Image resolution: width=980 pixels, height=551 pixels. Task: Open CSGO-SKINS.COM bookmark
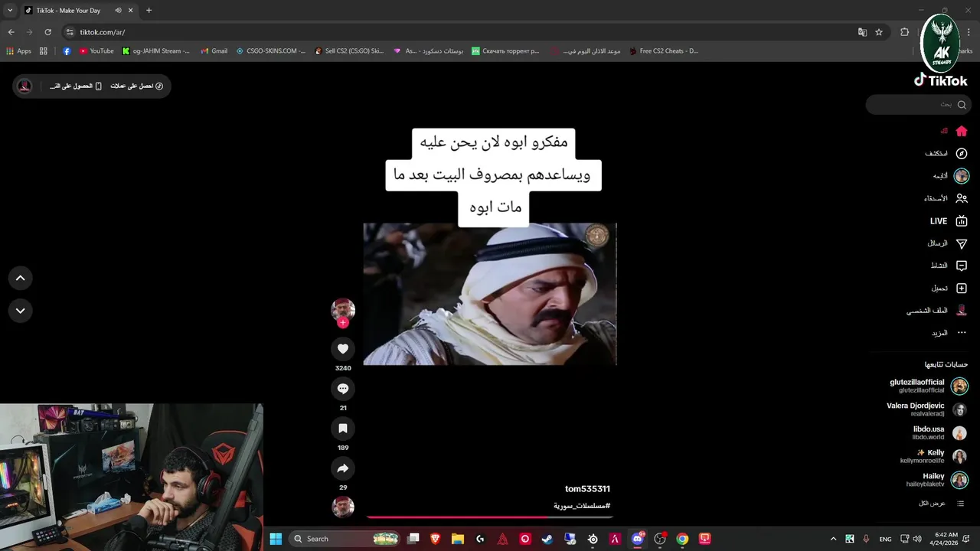click(271, 51)
